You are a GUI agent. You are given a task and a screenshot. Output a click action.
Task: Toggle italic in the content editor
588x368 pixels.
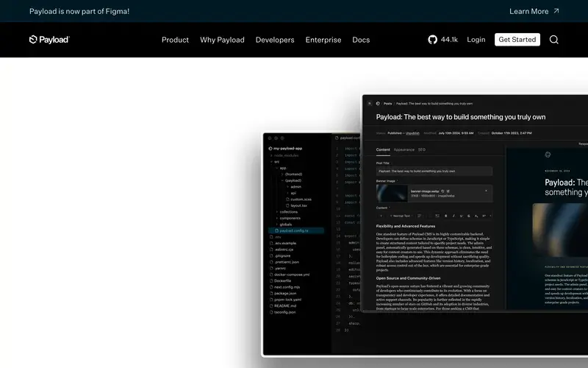click(x=453, y=216)
